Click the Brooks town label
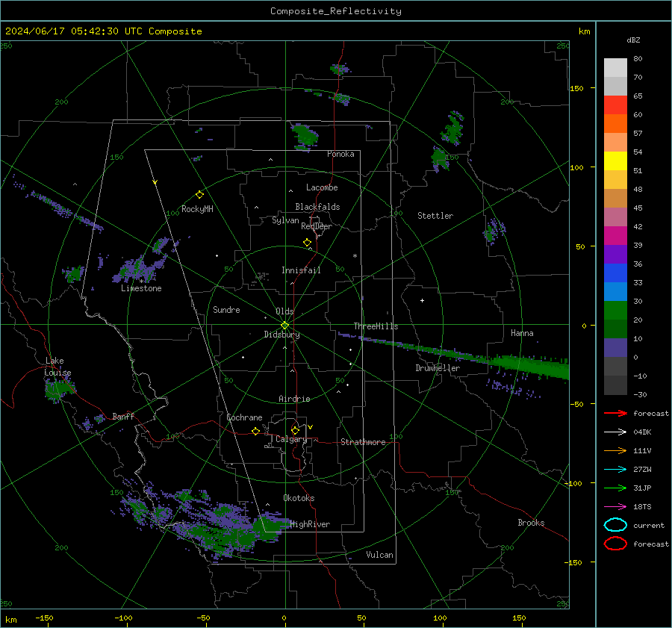Viewport: 672px width, 628px height. (531, 523)
